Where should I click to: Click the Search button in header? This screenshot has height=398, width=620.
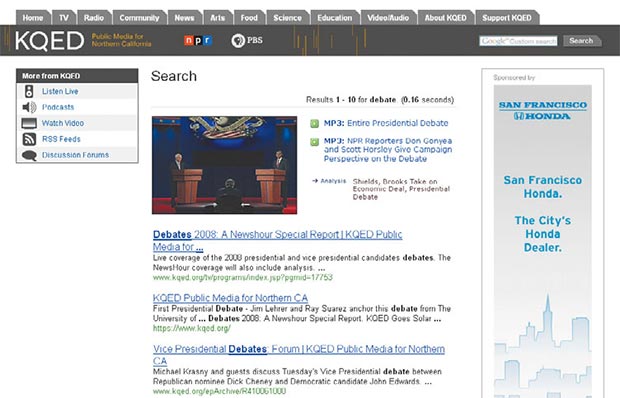(x=582, y=41)
